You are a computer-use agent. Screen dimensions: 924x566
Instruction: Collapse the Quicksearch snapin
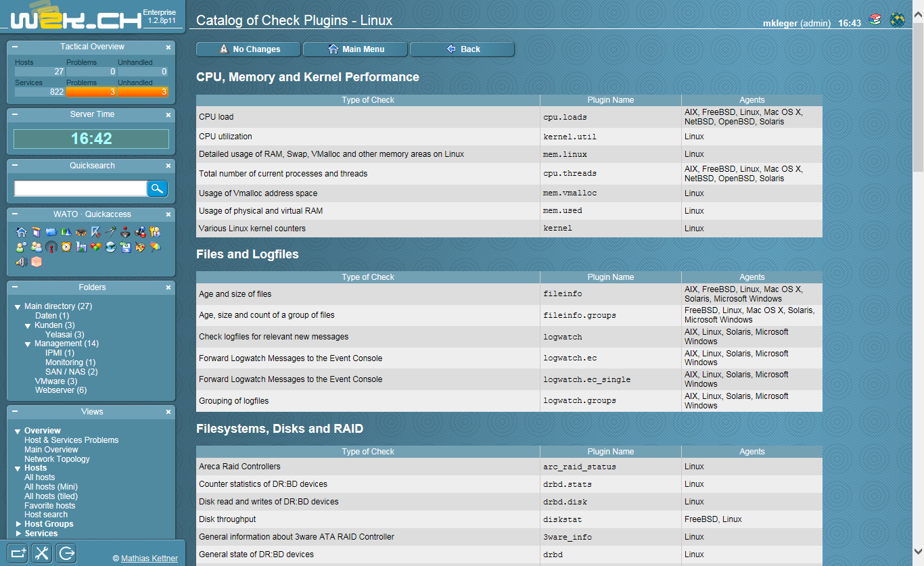click(15, 166)
